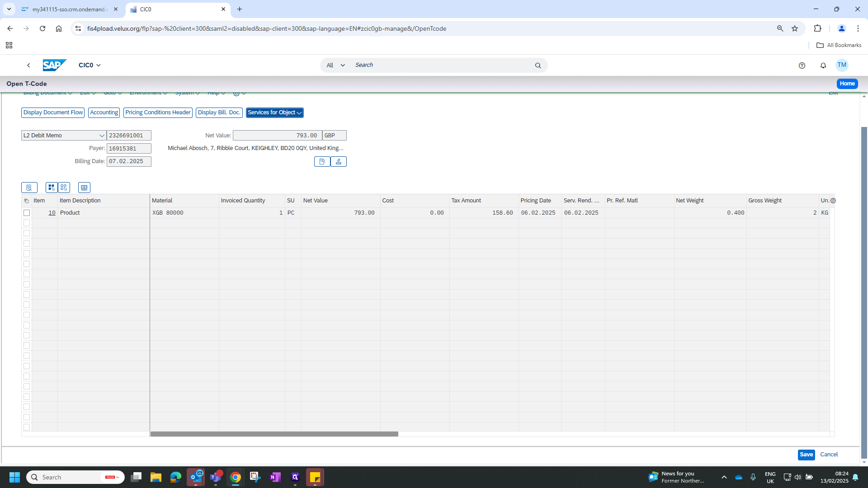Viewport: 868px width, 488px height.
Task: Click the SAP search magnifier icon
Action: pos(538,66)
